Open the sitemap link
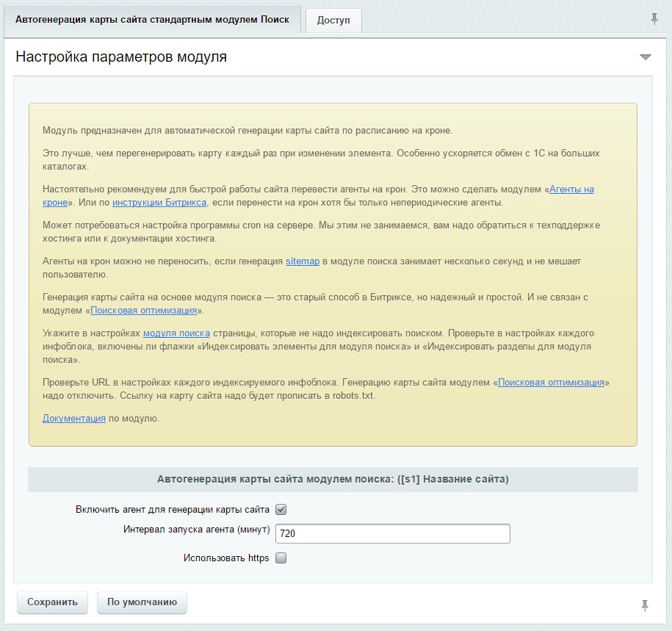This screenshot has width=672, height=631. point(302,261)
